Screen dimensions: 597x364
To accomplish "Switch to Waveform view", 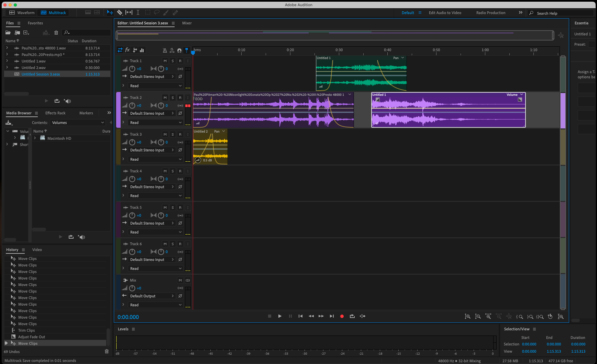I will tap(22, 13).
